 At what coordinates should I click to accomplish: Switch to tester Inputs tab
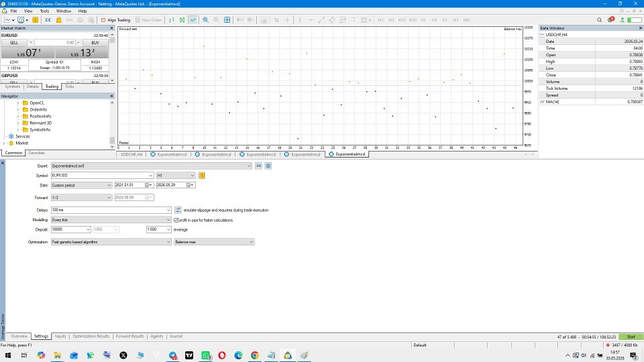pos(60,336)
